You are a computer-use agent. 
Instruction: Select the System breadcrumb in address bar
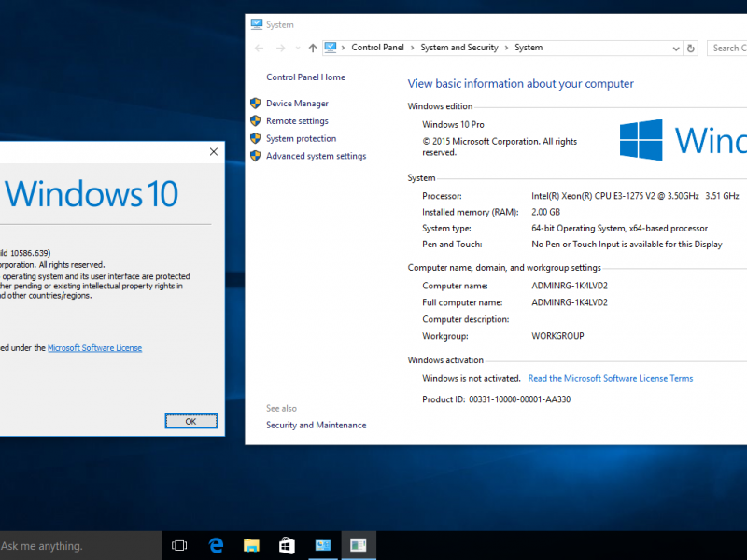[529, 48]
